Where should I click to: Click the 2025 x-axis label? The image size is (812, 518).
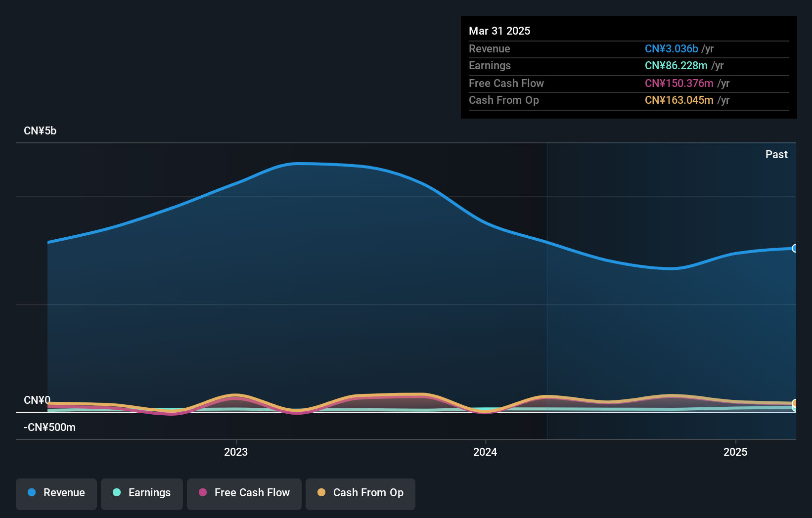point(735,452)
